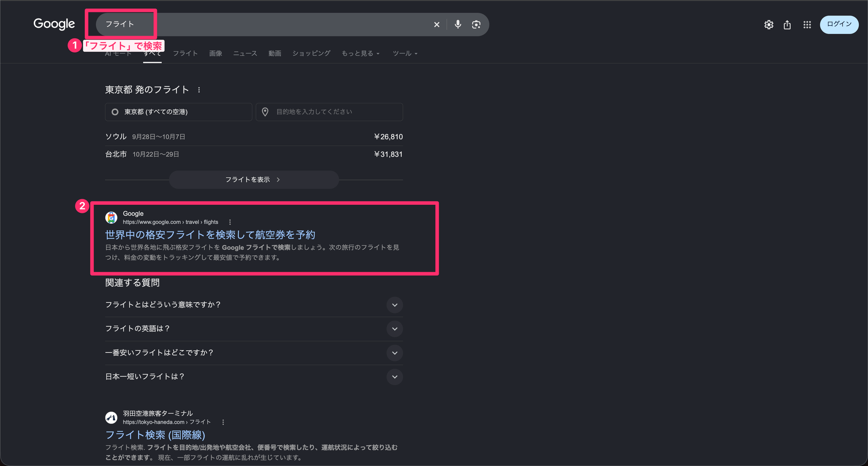Click the ¥26,810 price
Image resolution: width=868 pixels, height=466 pixels.
[x=388, y=137]
